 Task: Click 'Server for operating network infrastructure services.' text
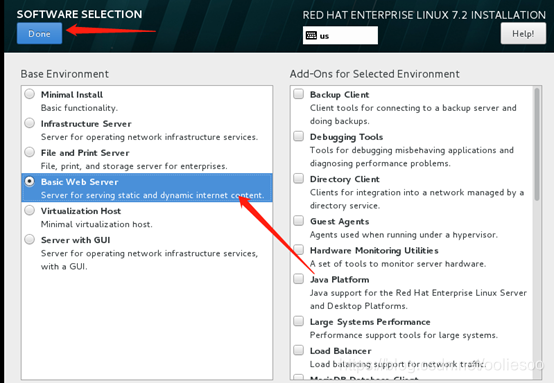coord(149,137)
